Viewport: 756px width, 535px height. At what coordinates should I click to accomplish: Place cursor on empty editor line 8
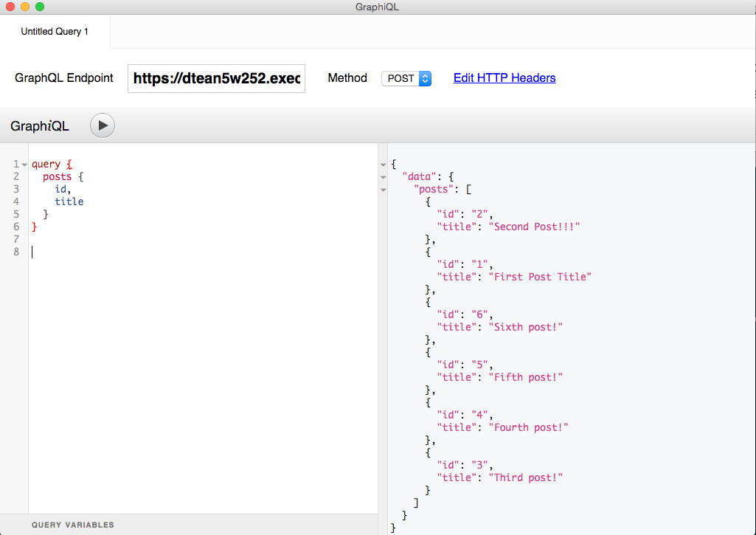pos(203,252)
